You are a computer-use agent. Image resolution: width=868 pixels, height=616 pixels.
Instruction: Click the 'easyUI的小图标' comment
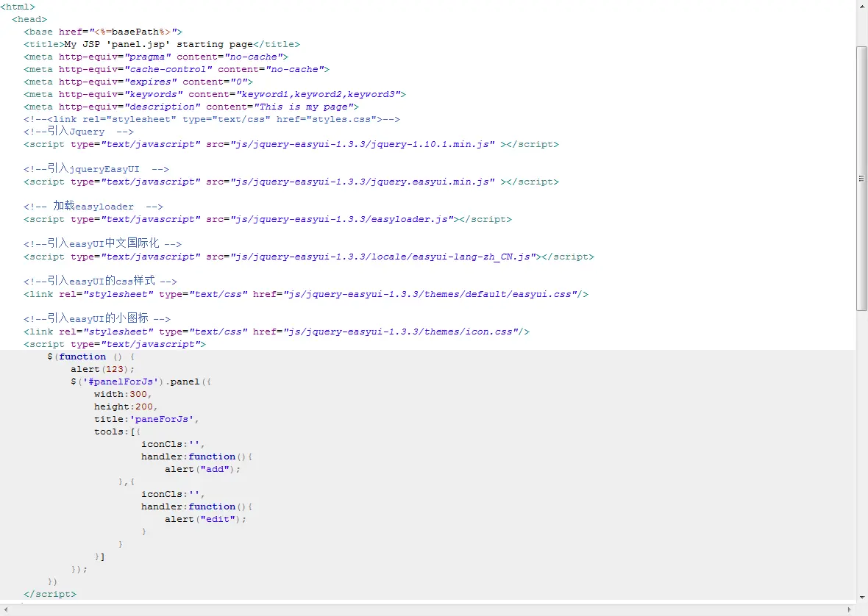tap(97, 318)
